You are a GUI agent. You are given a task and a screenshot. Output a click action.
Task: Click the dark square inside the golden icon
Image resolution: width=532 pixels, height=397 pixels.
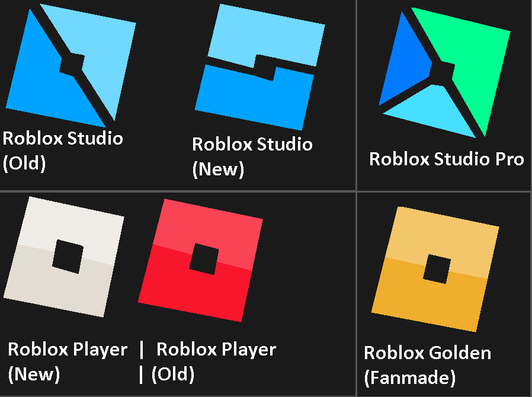tap(437, 268)
